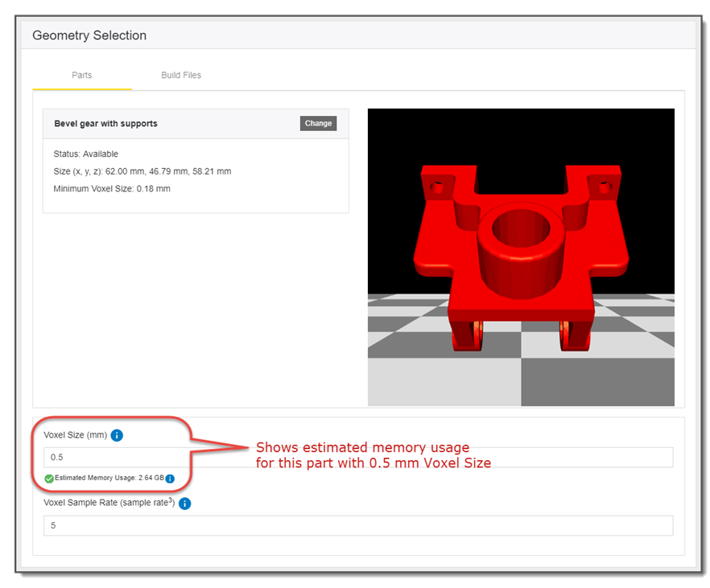Click 'Minimum Voxel Size: 0.18 mm' text
This screenshot has height=588, width=710.
tap(112, 188)
